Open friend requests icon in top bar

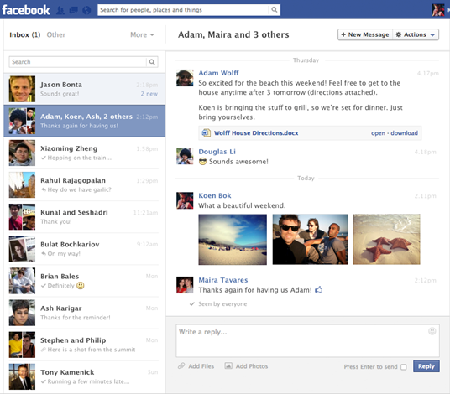pos(60,10)
